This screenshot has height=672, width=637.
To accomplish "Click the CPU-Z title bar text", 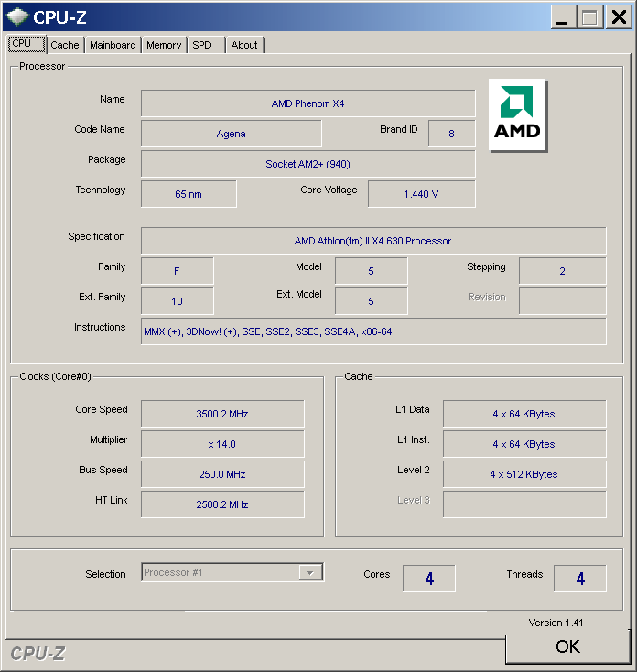I will click(60, 17).
